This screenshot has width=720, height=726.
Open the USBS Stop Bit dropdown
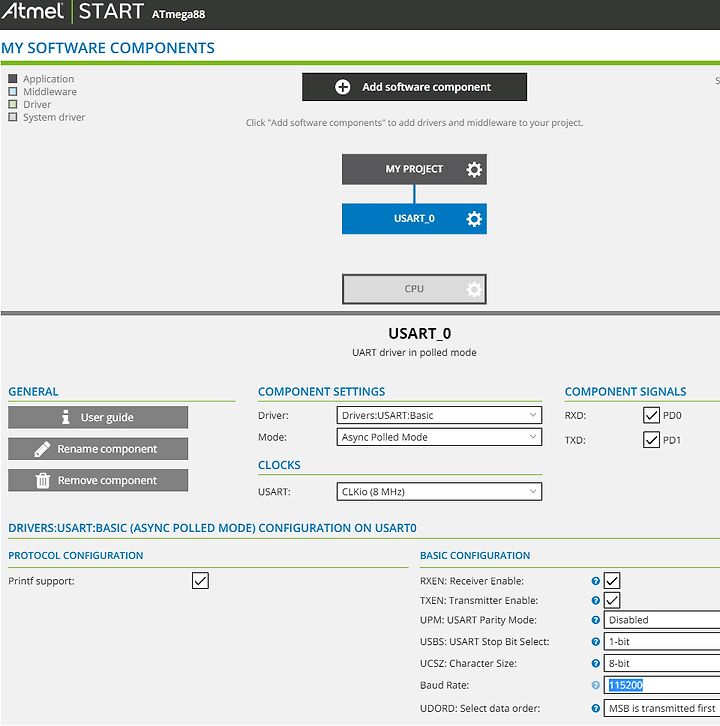tap(662, 642)
